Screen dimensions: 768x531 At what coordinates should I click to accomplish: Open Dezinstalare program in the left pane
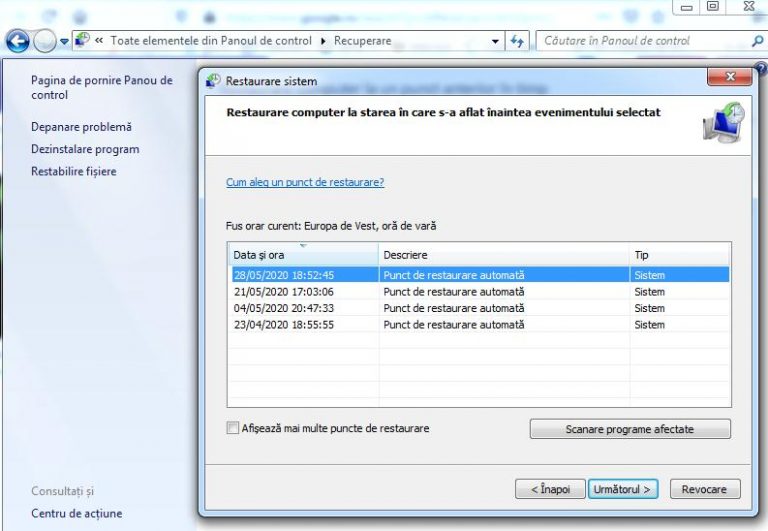pyautogui.click(x=85, y=149)
